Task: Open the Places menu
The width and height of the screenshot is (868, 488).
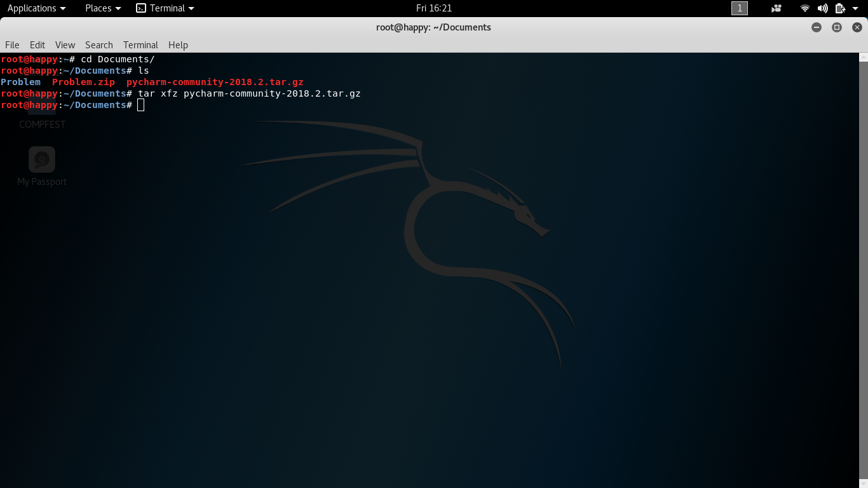Action: [103, 8]
